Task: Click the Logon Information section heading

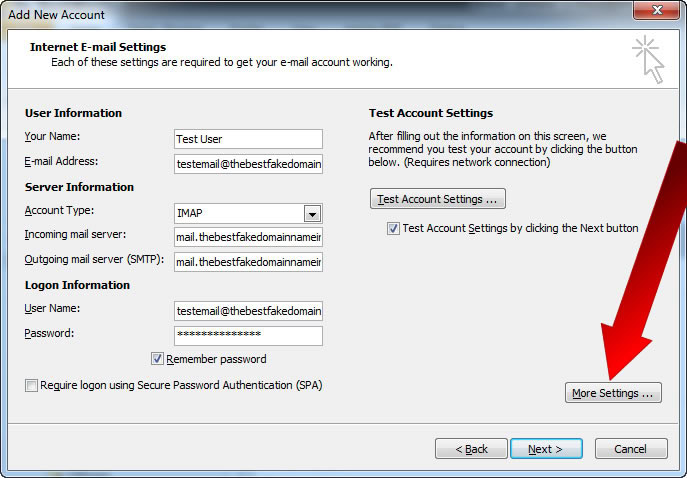Action: pyautogui.click(x=77, y=285)
